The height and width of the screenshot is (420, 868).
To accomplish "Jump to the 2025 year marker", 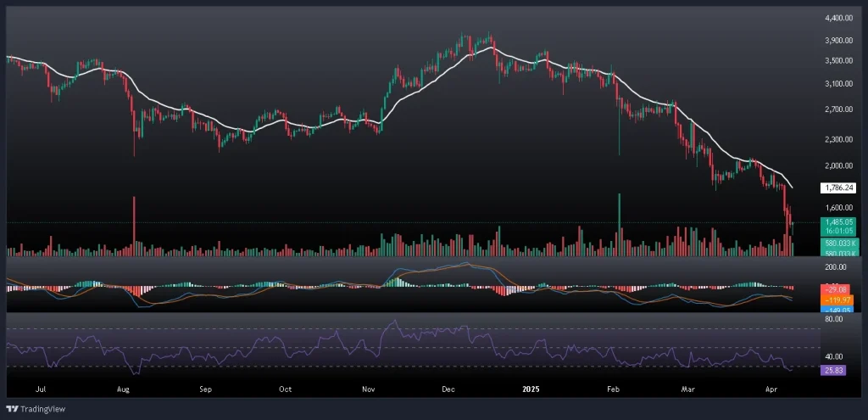I will (x=531, y=390).
